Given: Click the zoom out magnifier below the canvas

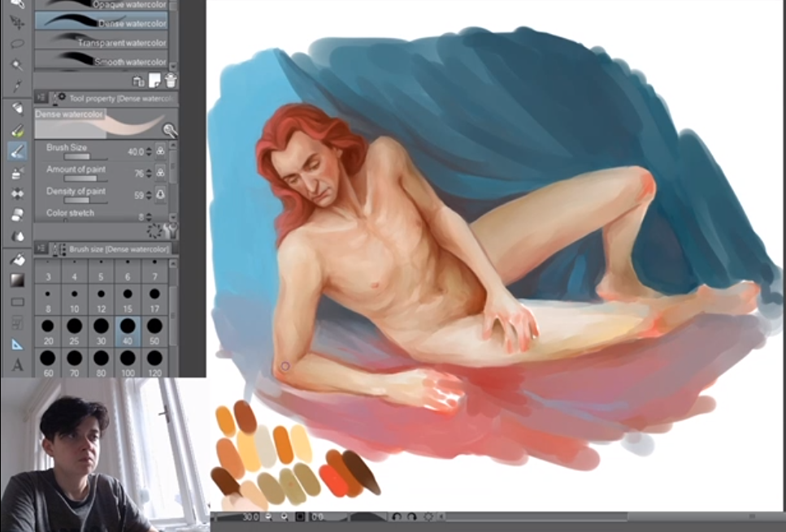Looking at the screenshot, I should coord(268,517).
